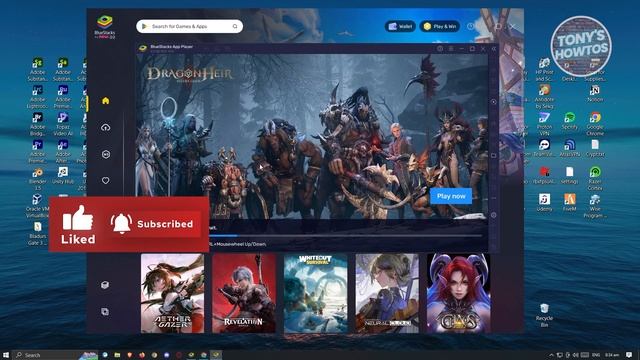This screenshot has width=640, height=360.
Task: Open the Wallet button
Action: [400, 26]
